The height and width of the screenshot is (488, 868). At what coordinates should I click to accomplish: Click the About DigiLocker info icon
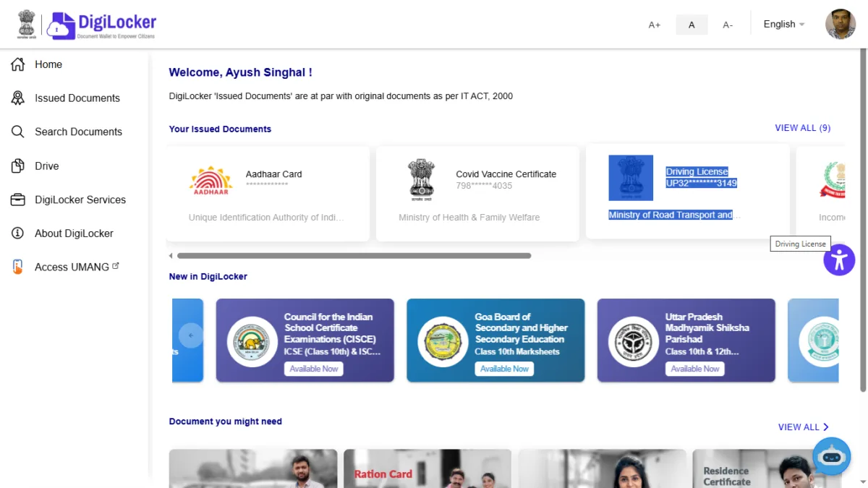tap(18, 234)
